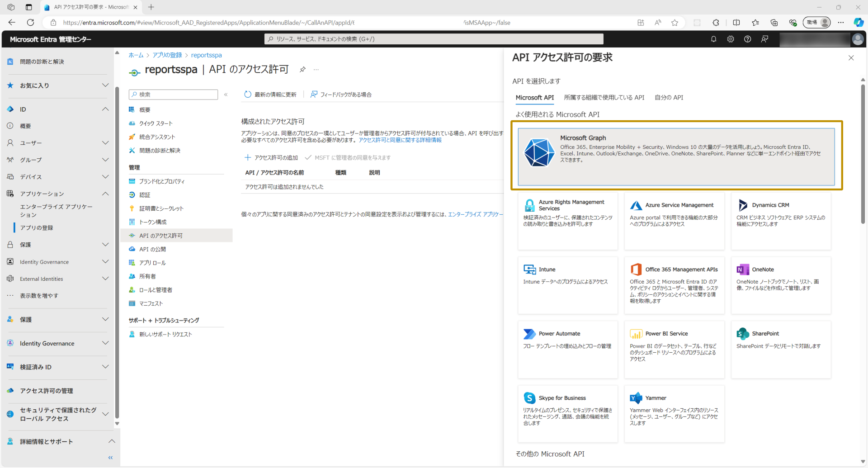The height and width of the screenshot is (468, 868).
Task: Go to ホーム breadcrumb link
Action: [x=136, y=55]
